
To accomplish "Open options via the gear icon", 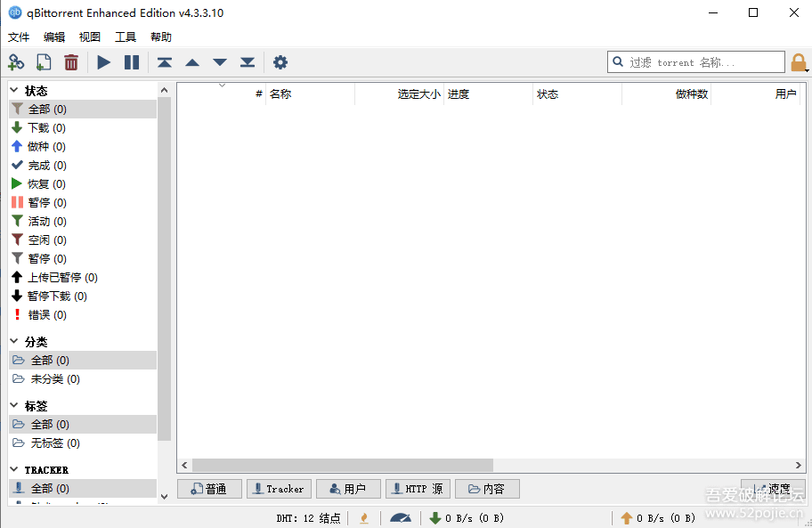I will click(x=280, y=62).
